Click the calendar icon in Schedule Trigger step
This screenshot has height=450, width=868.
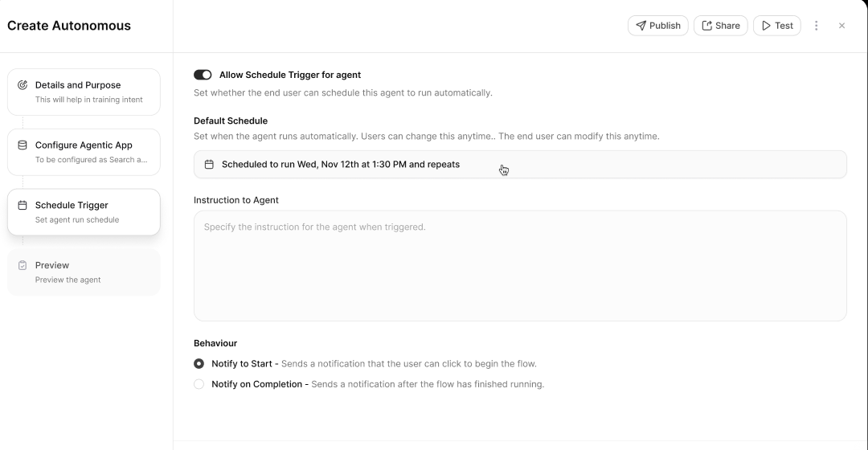23,206
